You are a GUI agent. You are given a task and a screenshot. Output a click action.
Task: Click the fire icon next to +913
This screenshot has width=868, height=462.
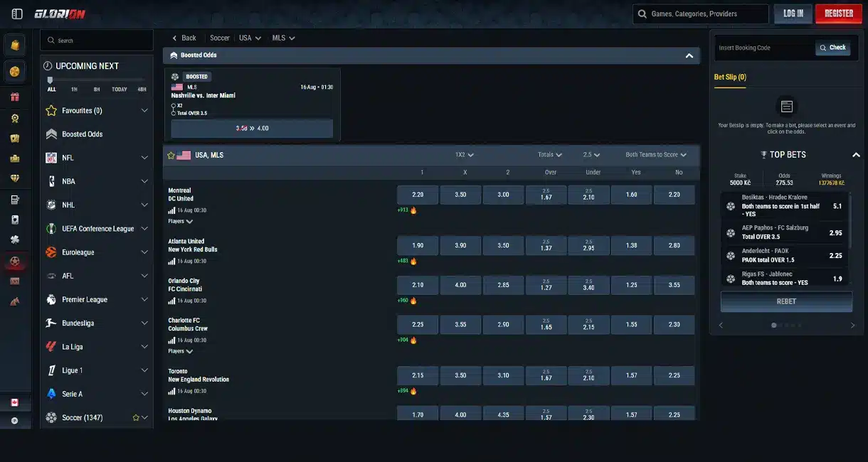pos(413,210)
